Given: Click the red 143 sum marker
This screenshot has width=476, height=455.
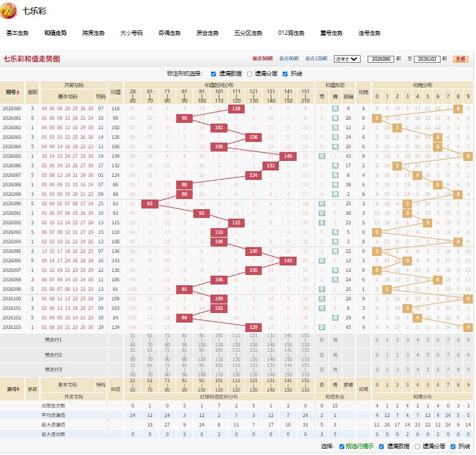Looking at the screenshot, I should [288, 260].
